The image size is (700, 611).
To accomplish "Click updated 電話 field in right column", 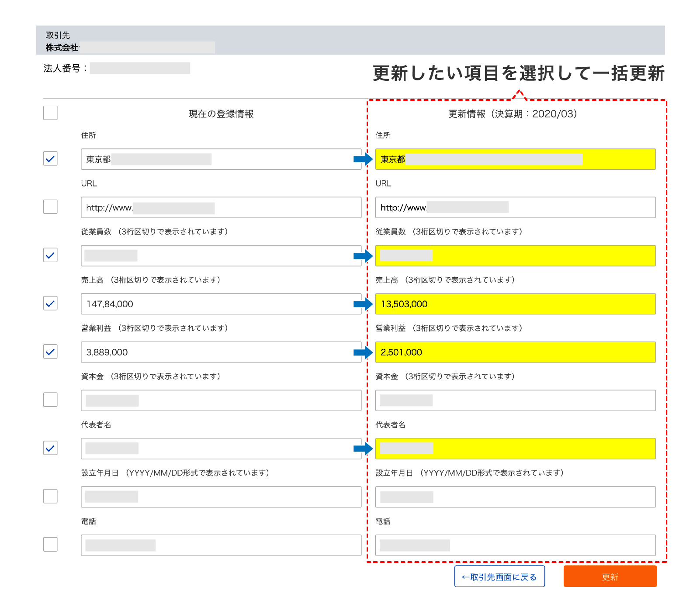I will pyautogui.click(x=516, y=545).
